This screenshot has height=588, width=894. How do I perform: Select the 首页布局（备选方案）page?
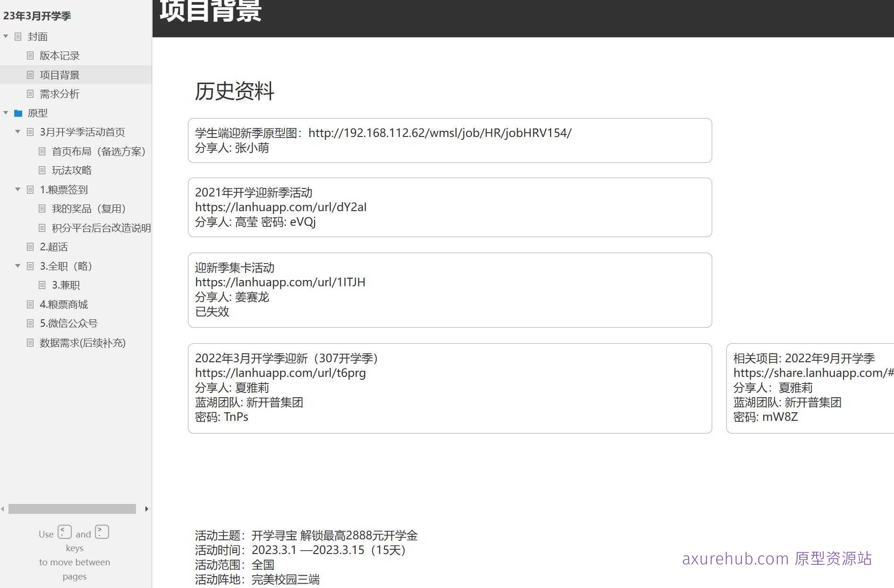point(99,151)
